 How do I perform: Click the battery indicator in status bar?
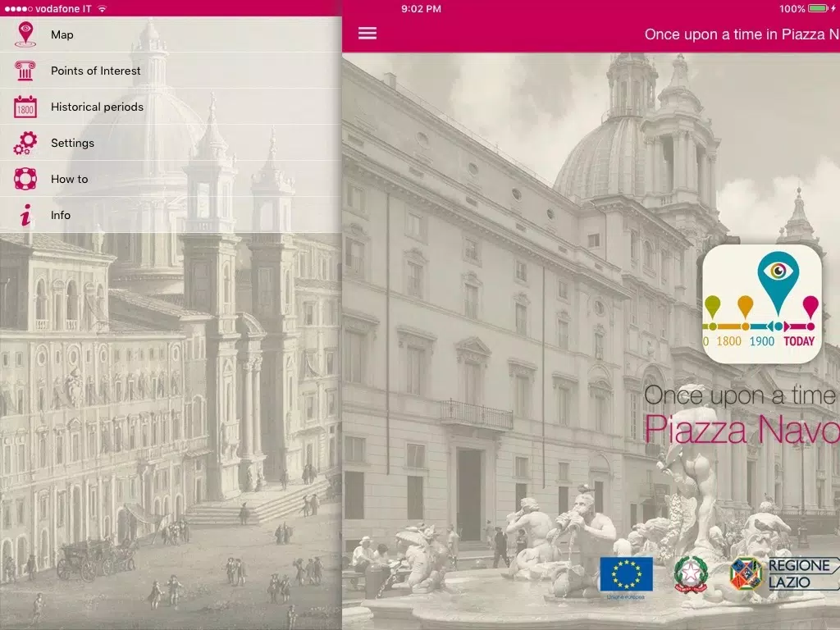[x=818, y=8]
